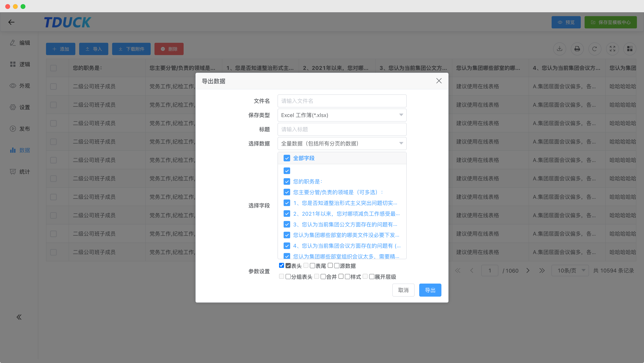Uncheck the 您的职务是： field
This screenshot has width=644, height=363.
click(287, 181)
